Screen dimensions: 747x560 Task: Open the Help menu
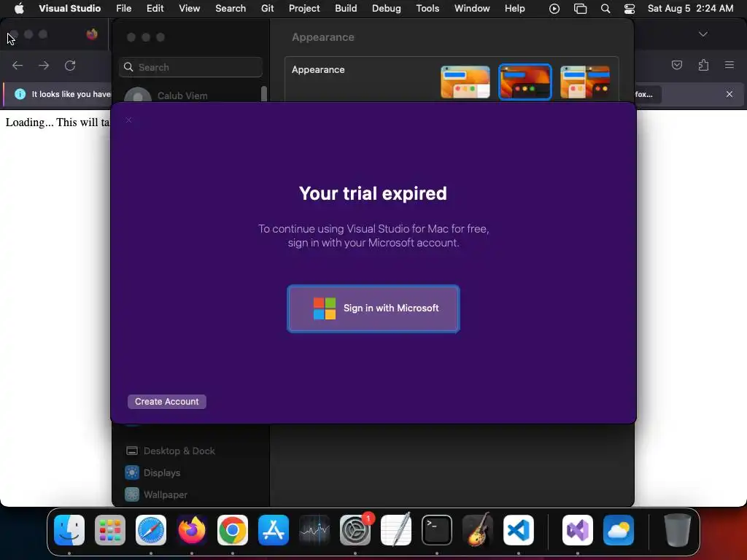514,8
